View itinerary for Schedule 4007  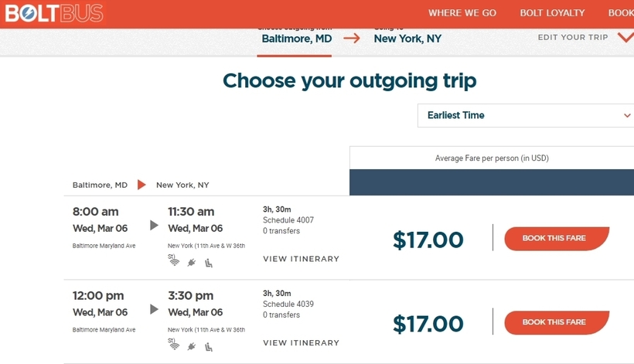point(302,259)
